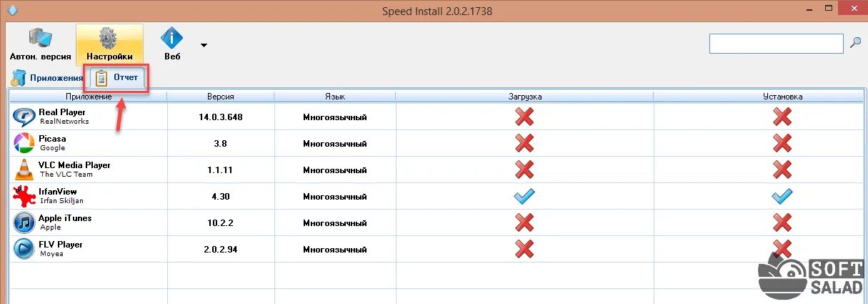Image resolution: width=868 pixels, height=304 pixels.
Task: Click the Real Player app icon
Action: [24, 117]
